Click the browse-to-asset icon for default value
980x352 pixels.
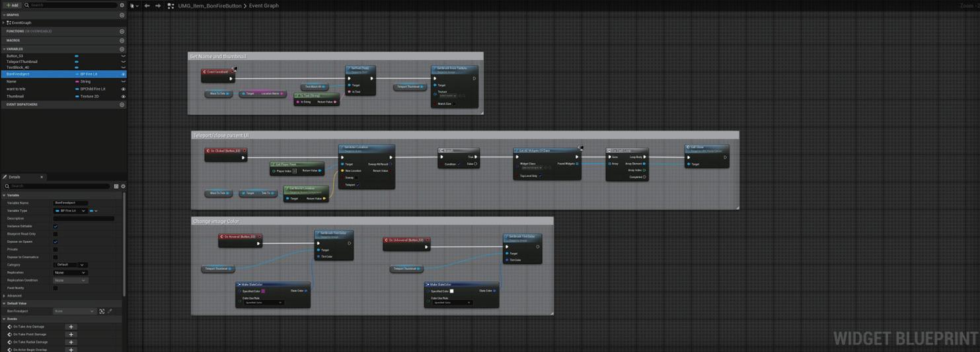[x=102, y=311]
